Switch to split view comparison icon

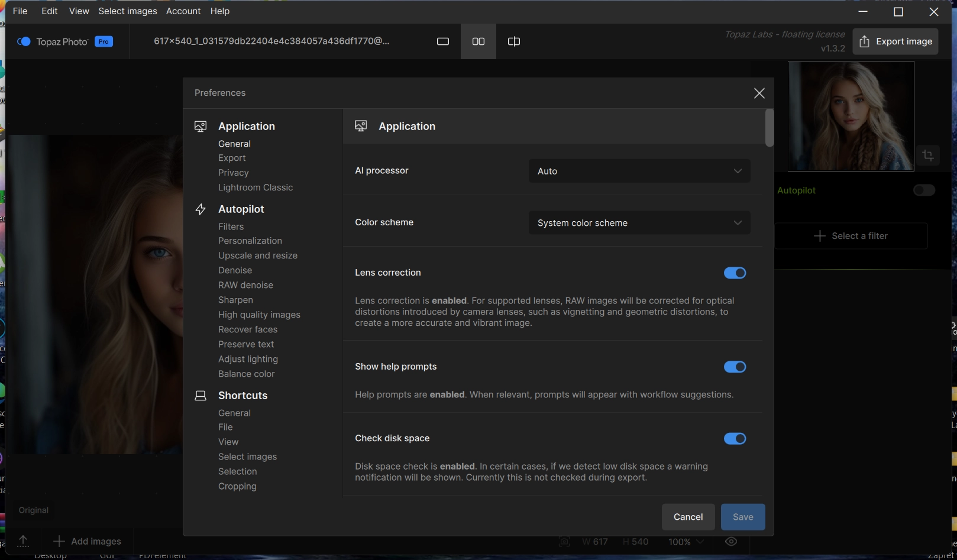point(513,41)
